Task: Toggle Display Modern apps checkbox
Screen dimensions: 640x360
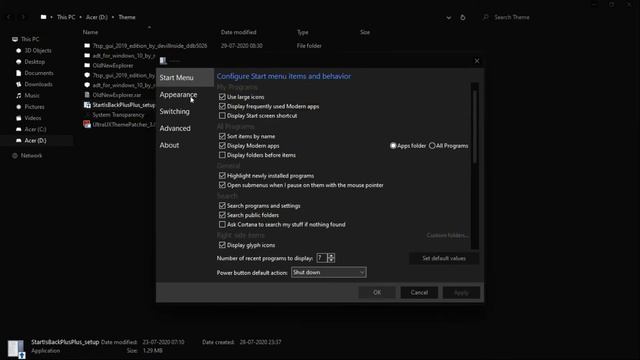Action: pos(222,145)
